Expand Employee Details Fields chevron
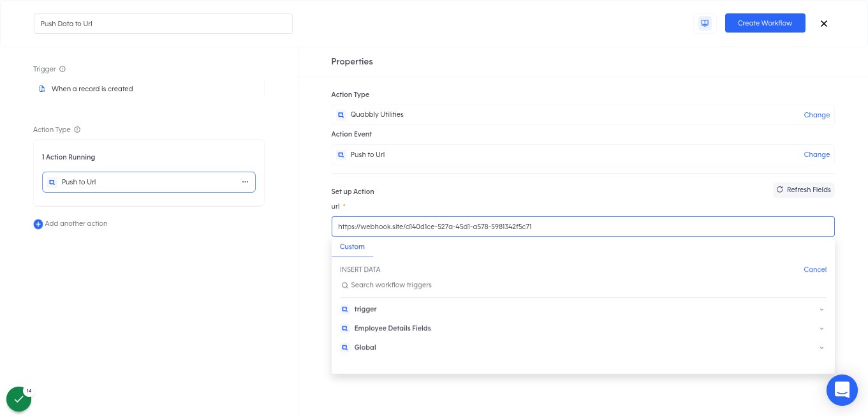868x416 pixels. click(821, 329)
